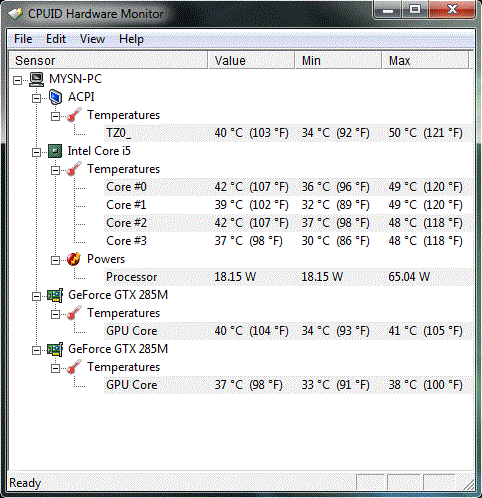The width and height of the screenshot is (482, 498).
Task: Collapse first GeForce Temperatures node
Action: (55, 314)
